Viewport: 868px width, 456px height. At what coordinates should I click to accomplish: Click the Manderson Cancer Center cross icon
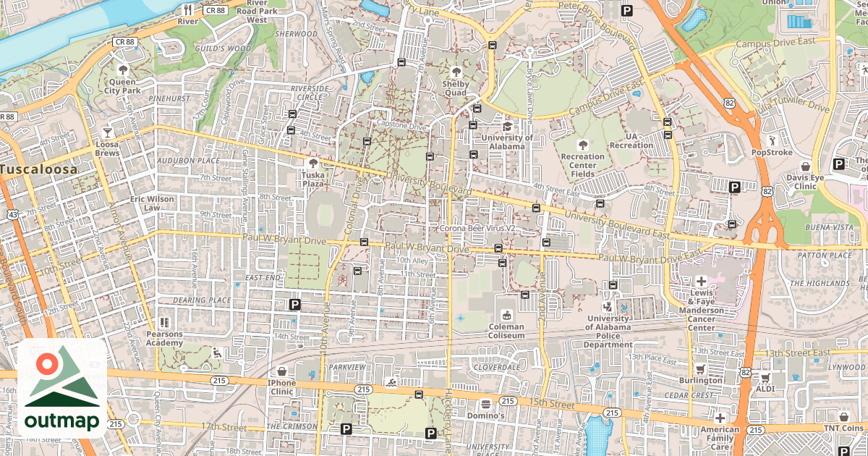pos(701,280)
